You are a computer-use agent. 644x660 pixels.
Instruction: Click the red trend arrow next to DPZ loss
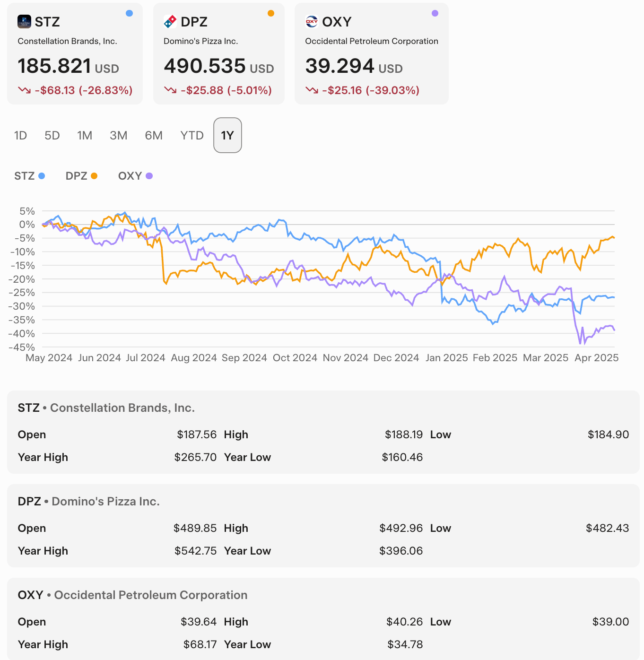pyautogui.click(x=169, y=90)
